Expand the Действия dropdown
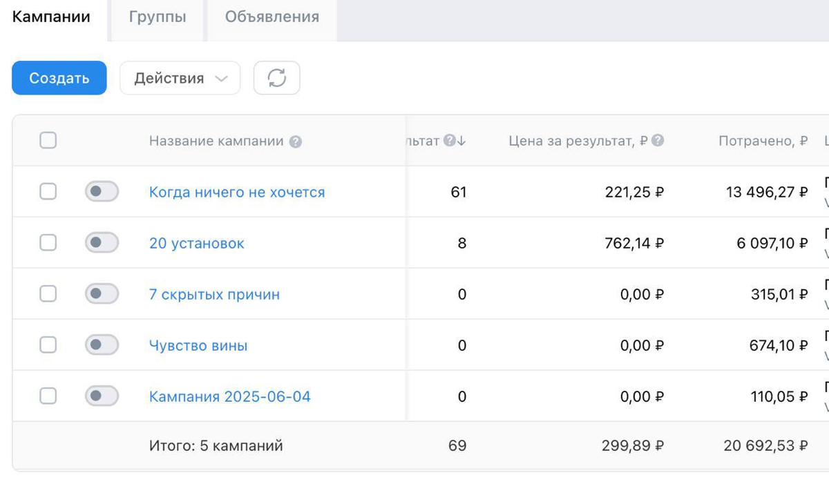Screen dimensions: 829x504 (180, 78)
